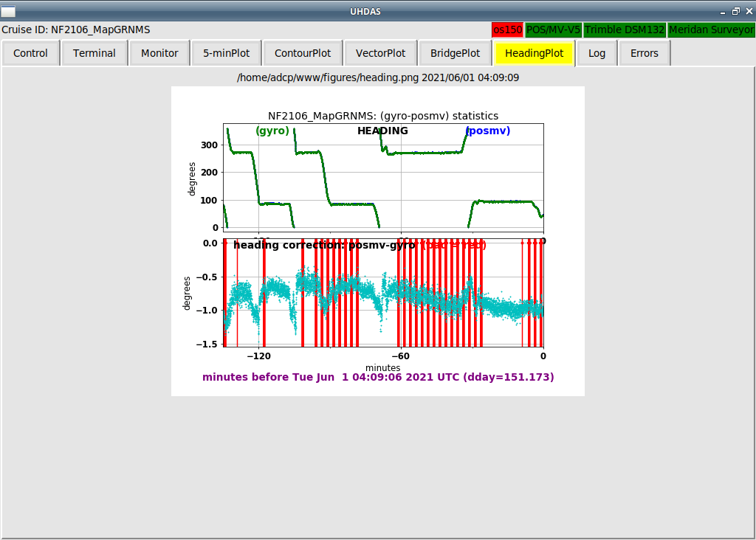
Task: Open the Monitor tab
Action: (x=159, y=53)
